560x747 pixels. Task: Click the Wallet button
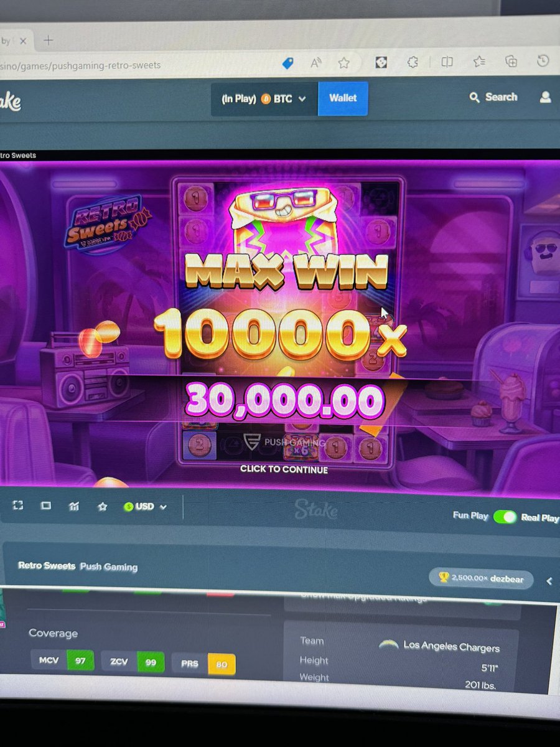(343, 98)
